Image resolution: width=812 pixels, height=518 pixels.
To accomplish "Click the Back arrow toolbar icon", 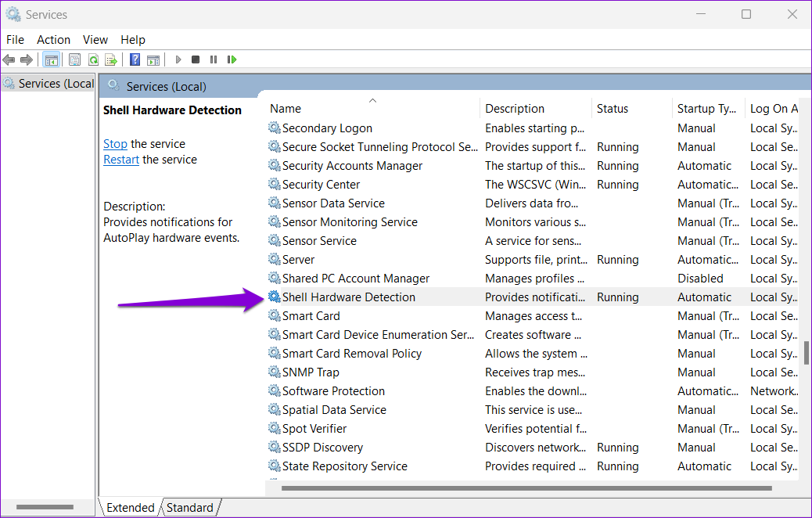I will point(9,60).
